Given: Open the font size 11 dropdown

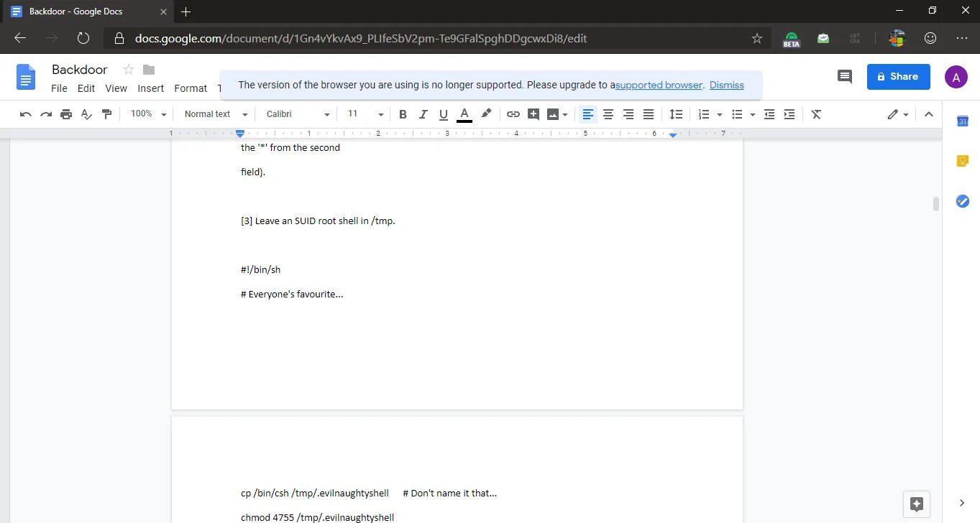Looking at the screenshot, I should (365, 114).
